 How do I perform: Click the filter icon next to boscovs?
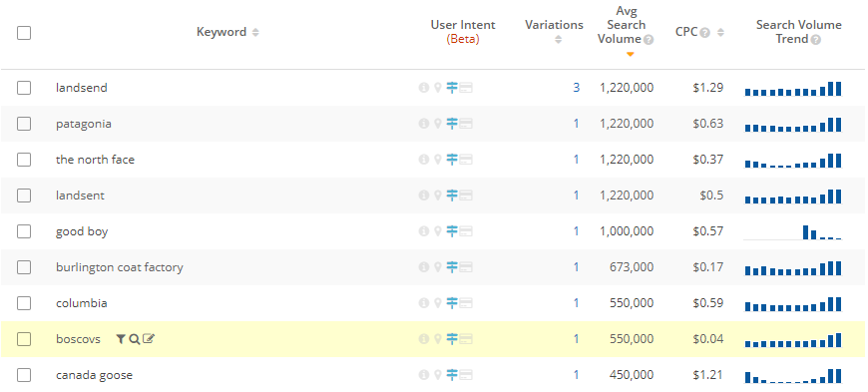121,339
